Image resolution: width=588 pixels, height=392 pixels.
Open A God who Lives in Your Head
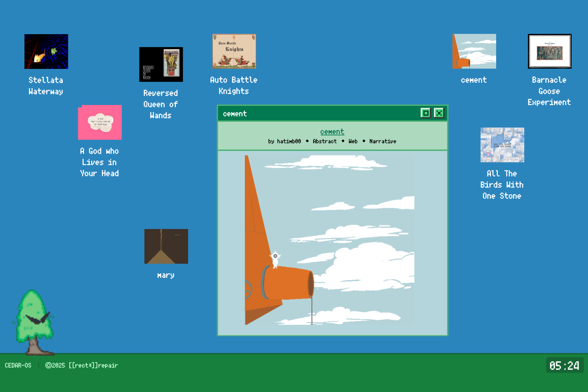click(100, 122)
